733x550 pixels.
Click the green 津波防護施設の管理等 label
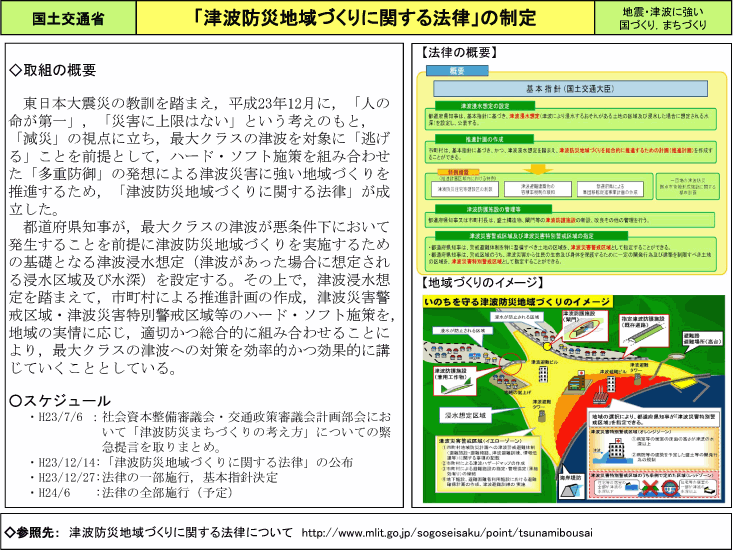(x=493, y=209)
